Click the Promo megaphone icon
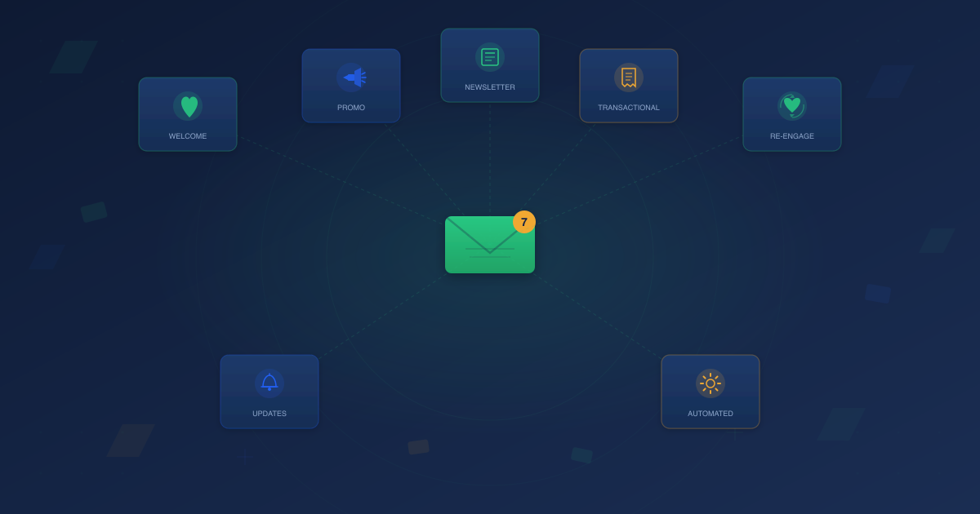This screenshot has height=514, width=980. click(x=351, y=76)
